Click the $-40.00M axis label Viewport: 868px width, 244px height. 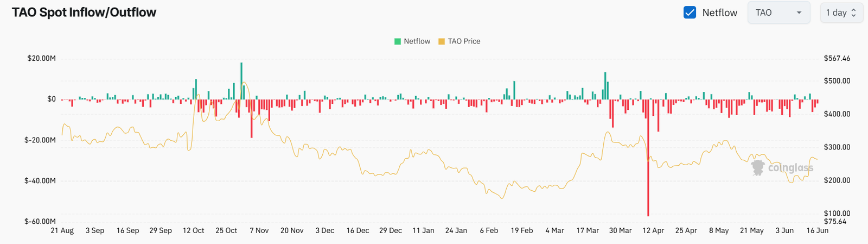pyautogui.click(x=40, y=180)
